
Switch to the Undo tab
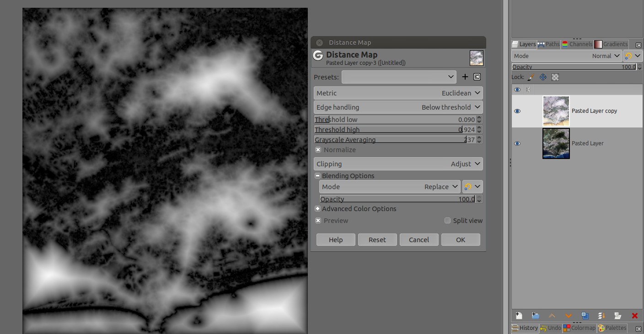551,328
